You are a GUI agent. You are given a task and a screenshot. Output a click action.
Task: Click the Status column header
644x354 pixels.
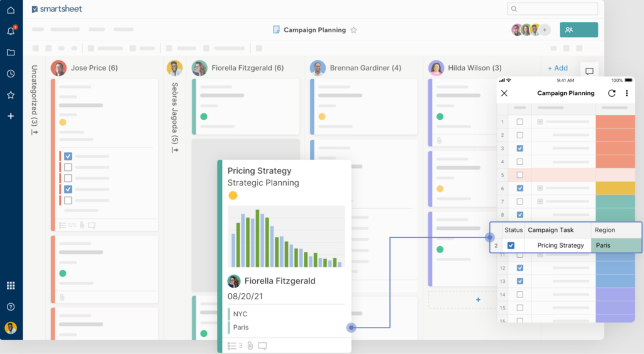tap(513, 230)
